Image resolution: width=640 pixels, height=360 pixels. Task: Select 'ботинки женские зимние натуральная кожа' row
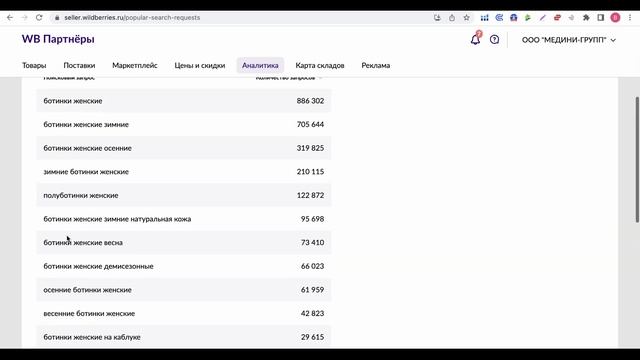[184, 219]
